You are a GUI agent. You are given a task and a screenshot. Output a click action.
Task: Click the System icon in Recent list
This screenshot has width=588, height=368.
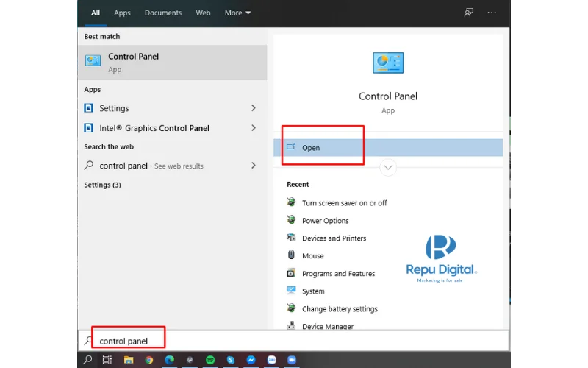pos(291,290)
